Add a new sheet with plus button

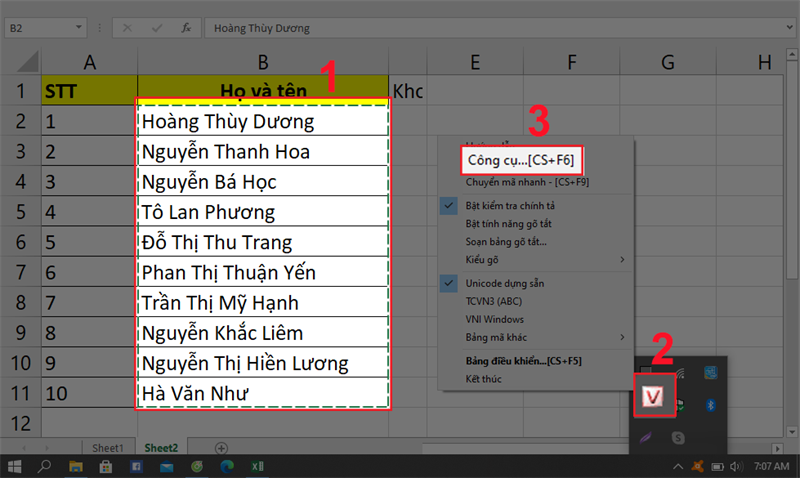tap(221, 448)
